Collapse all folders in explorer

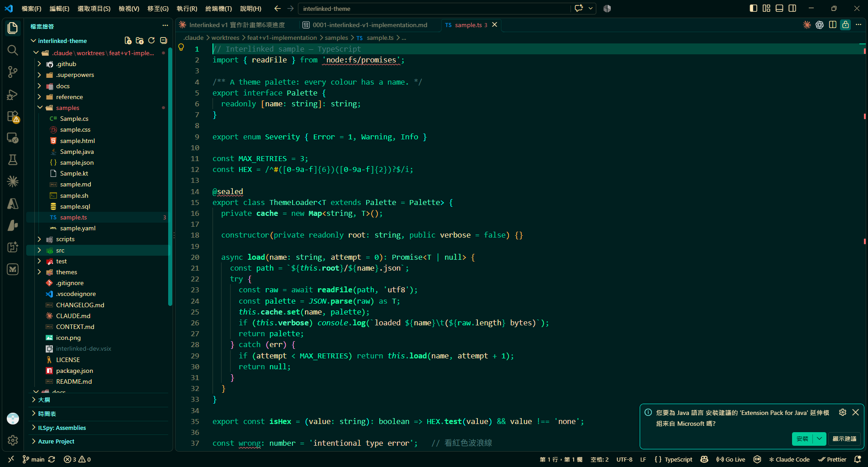click(164, 41)
